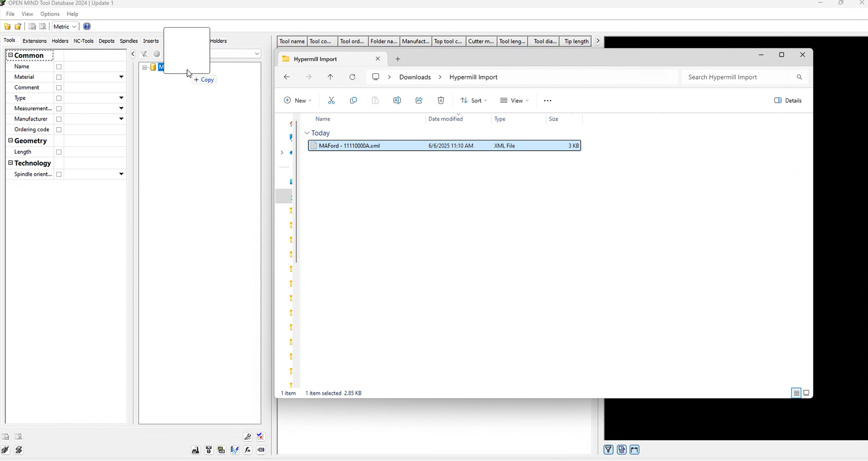Viewport: 868px width, 461px height.
Task: Click the funnel icon below the 3D view
Action: tap(608, 450)
